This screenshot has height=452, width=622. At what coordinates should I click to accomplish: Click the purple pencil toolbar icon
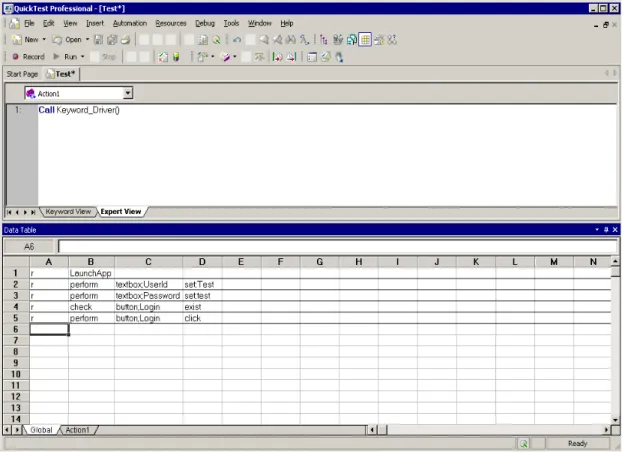point(226,57)
